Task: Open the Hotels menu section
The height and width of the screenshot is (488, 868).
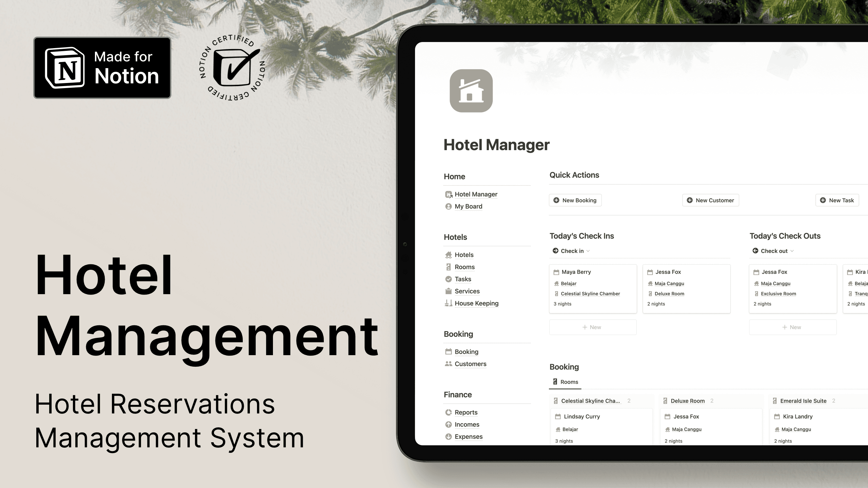Action: pos(455,237)
